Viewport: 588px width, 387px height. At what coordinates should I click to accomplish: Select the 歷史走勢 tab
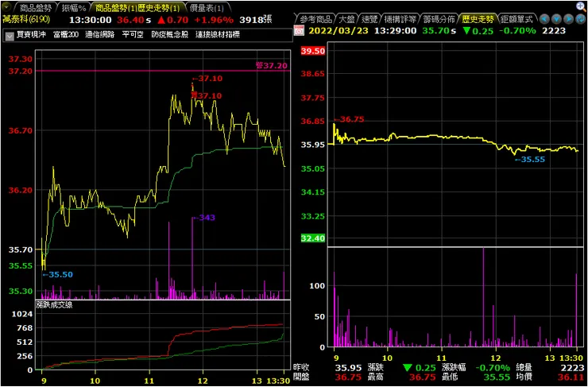(x=478, y=19)
